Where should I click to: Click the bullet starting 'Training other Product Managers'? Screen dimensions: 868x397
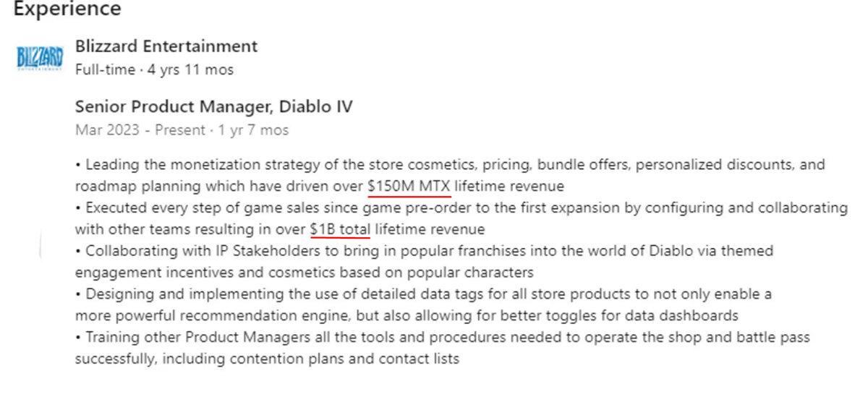tap(289, 337)
